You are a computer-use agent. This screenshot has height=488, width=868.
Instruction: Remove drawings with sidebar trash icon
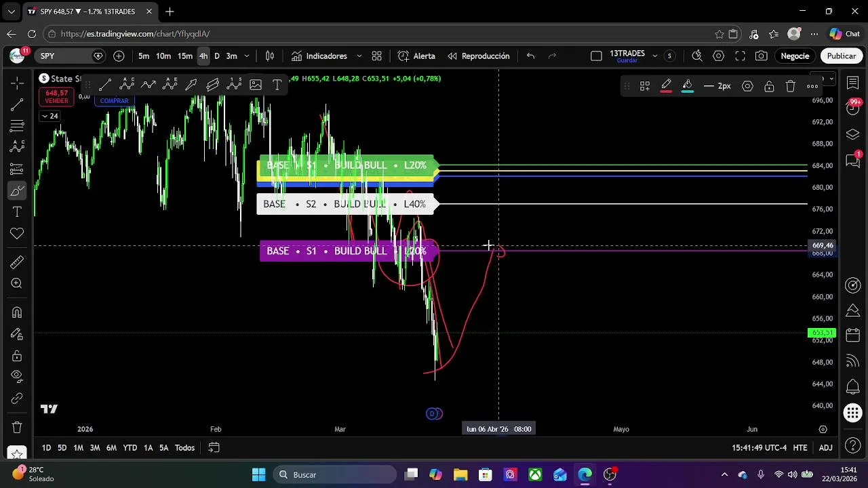point(17,428)
